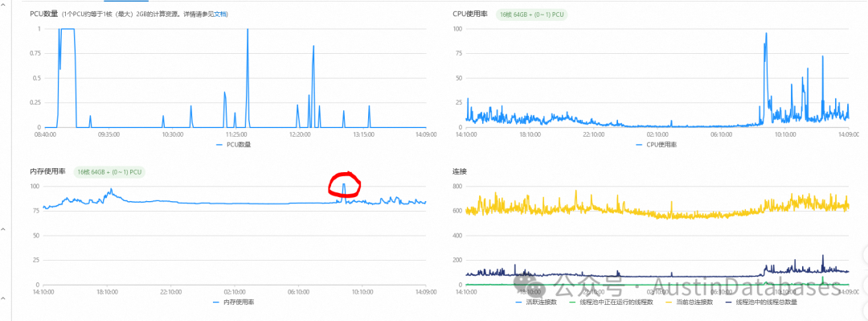Viewport: 868px width, 321px height.
Task: Click the 内存使用率 chart title
Action: pos(47,172)
